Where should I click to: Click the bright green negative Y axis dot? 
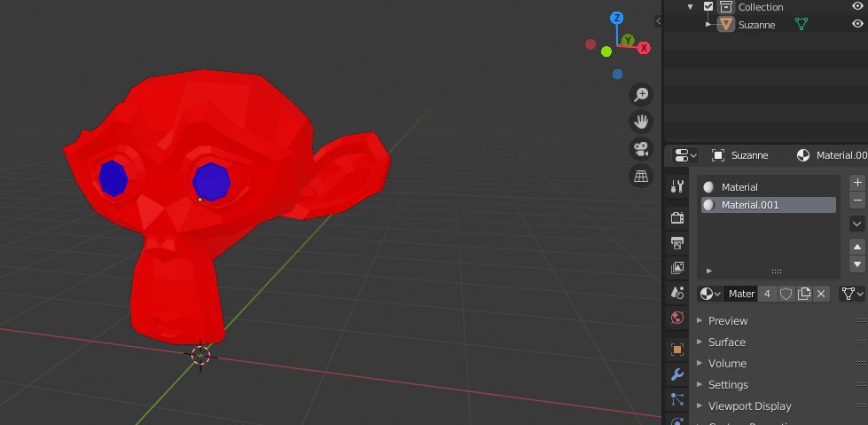point(606,51)
